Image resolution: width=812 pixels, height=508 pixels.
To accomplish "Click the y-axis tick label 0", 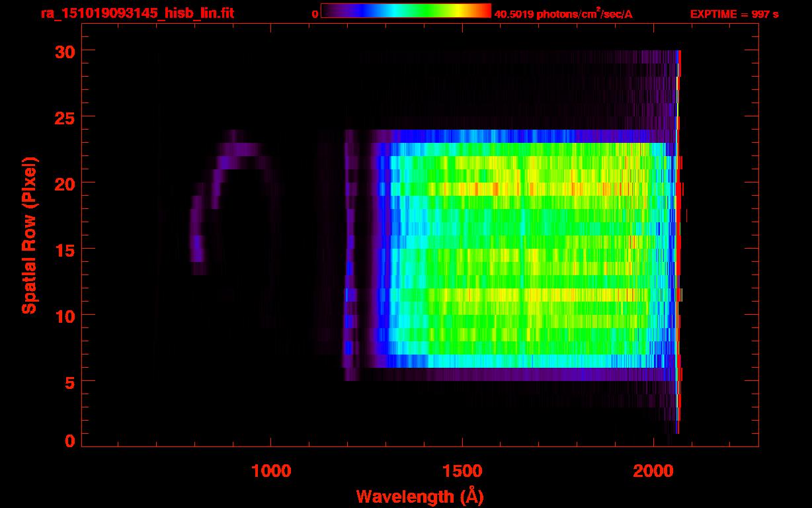I will [x=69, y=441].
